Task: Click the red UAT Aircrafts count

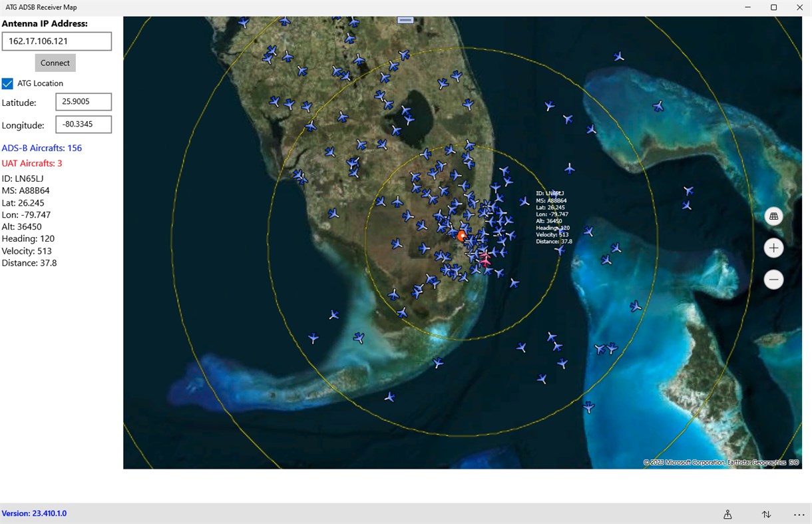Action: tap(31, 163)
